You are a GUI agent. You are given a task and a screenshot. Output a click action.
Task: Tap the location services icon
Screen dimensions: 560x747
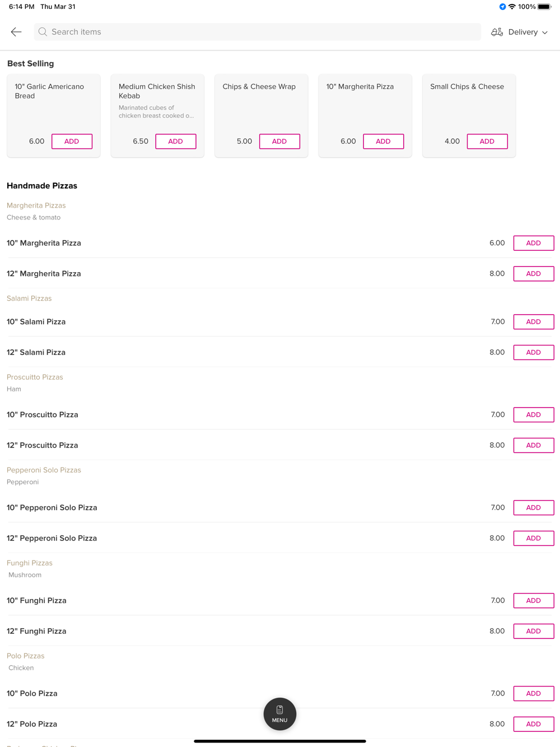[502, 7]
